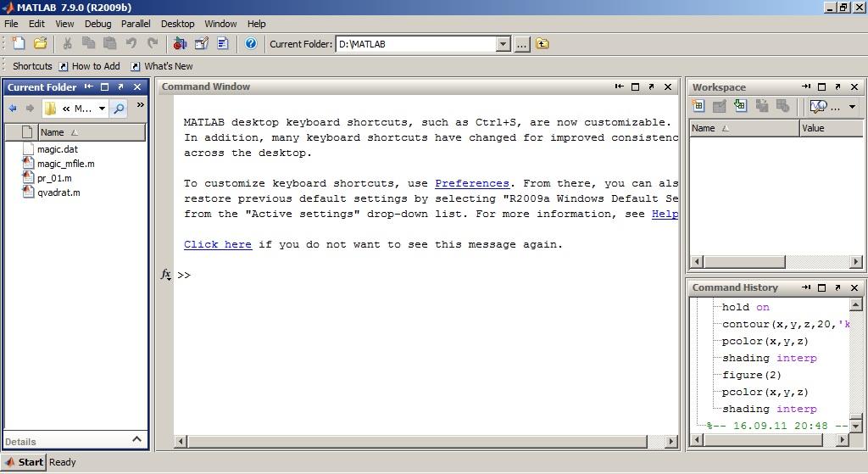
Task: Open the Current Folder path dropdown in the toolbar
Action: (503, 44)
